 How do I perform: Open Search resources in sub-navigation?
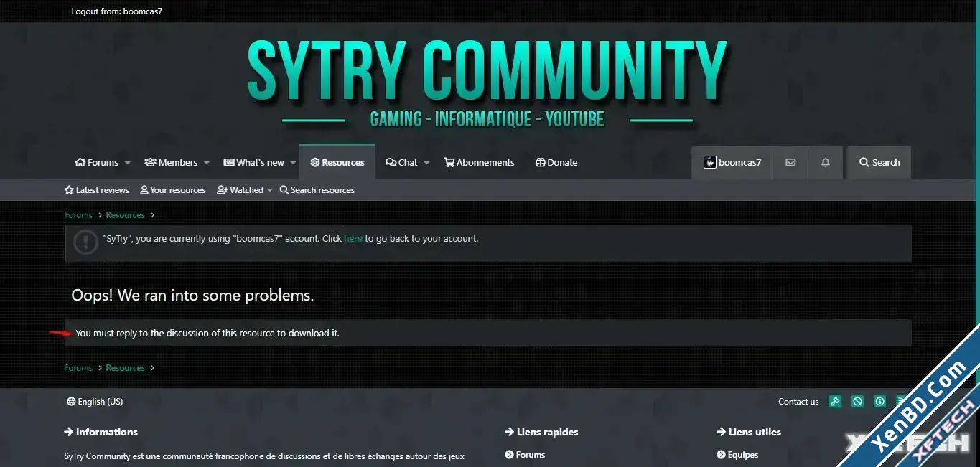[317, 190]
